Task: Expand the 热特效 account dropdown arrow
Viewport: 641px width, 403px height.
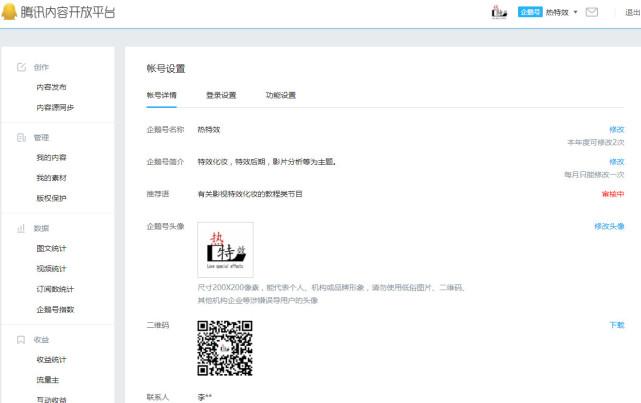Action: click(576, 12)
